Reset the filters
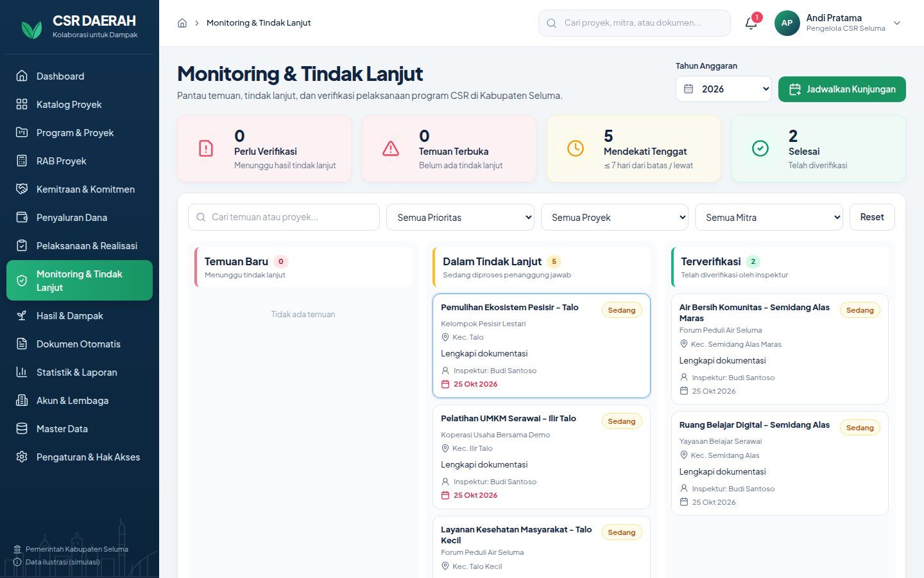Image resolution: width=924 pixels, height=578 pixels. [x=872, y=217]
